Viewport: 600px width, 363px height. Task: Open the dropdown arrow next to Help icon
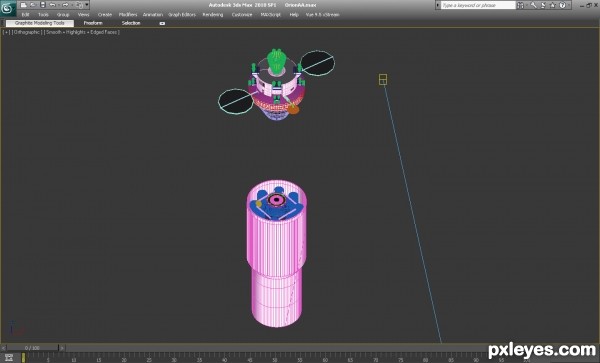click(x=569, y=5)
